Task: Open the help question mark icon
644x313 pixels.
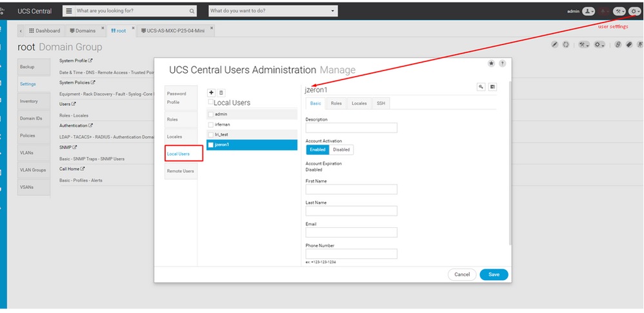Action: [x=502, y=63]
